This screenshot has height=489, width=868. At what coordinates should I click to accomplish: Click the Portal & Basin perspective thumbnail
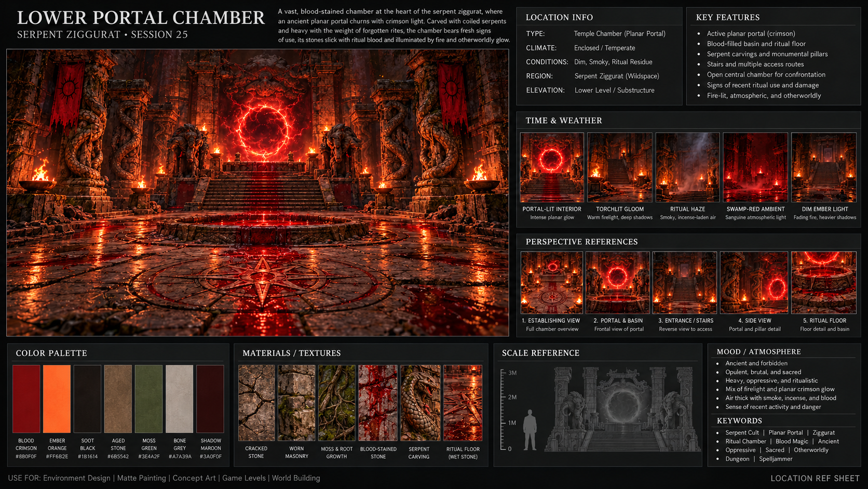618,283
